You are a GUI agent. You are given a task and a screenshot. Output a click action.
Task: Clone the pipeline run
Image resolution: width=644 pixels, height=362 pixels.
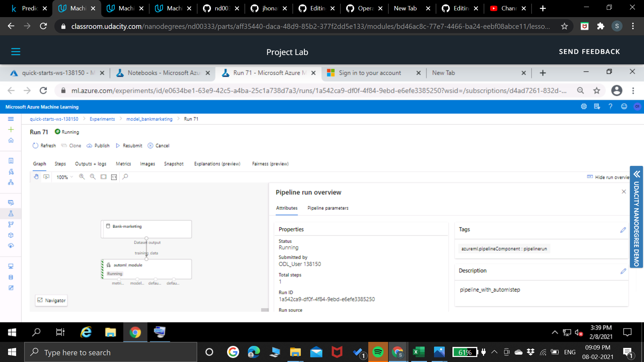(71, 145)
